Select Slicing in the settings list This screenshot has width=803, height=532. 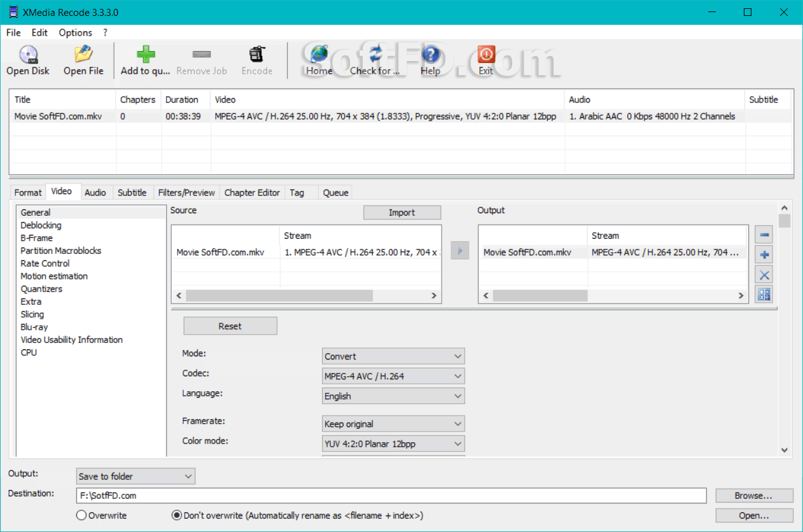(32, 314)
